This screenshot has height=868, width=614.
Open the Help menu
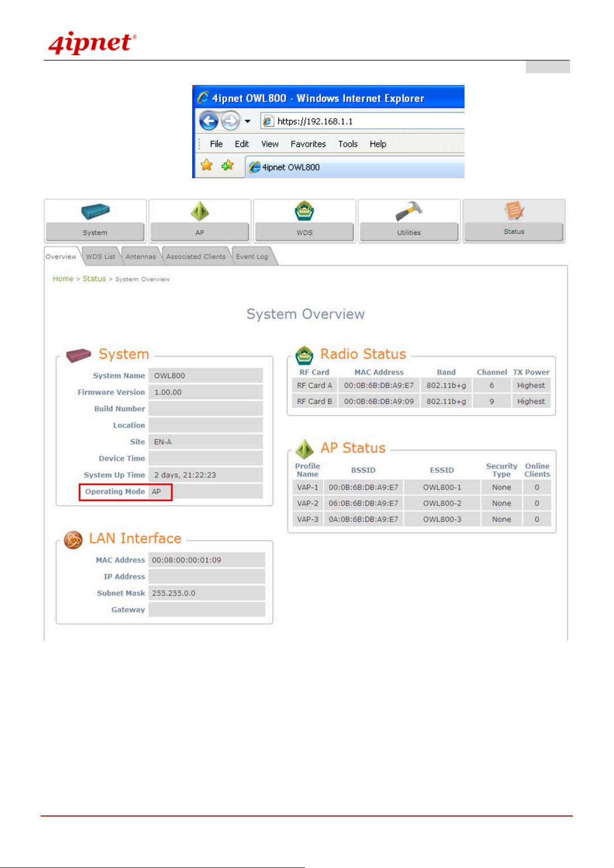[x=378, y=144]
